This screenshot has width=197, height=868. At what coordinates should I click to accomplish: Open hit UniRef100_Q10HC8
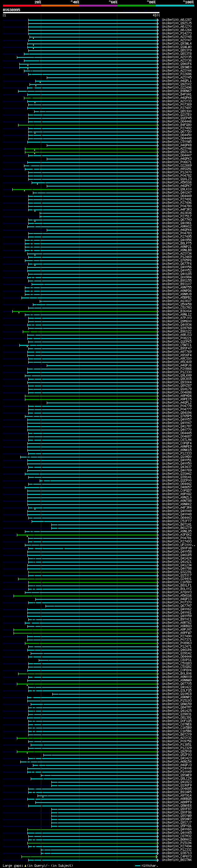pos(177,694)
